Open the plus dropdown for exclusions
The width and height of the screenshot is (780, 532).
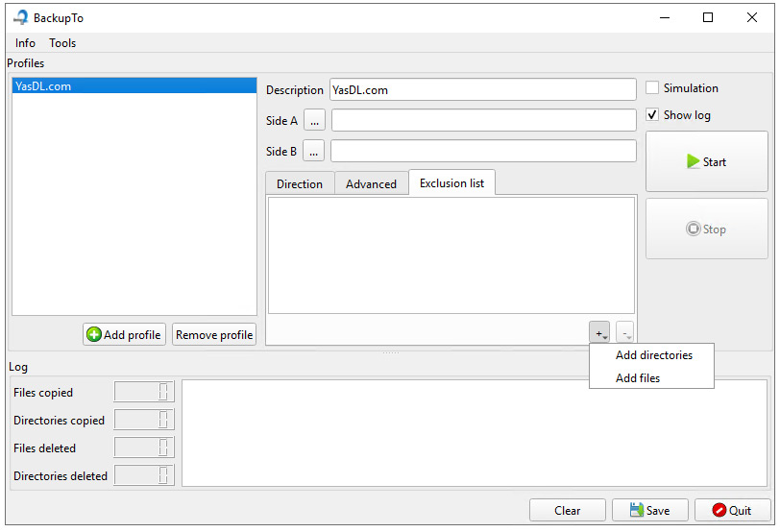[x=599, y=332]
